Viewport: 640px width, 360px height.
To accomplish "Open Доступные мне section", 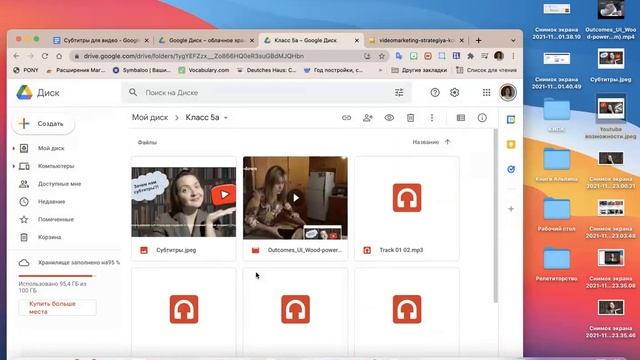I will [x=59, y=184].
